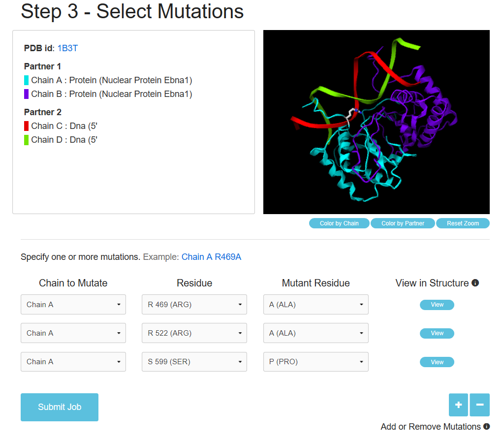The height and width of the screenshot is (441, 504).
Task: Open the 1B3T PDB id link
Action: point(68,48)
